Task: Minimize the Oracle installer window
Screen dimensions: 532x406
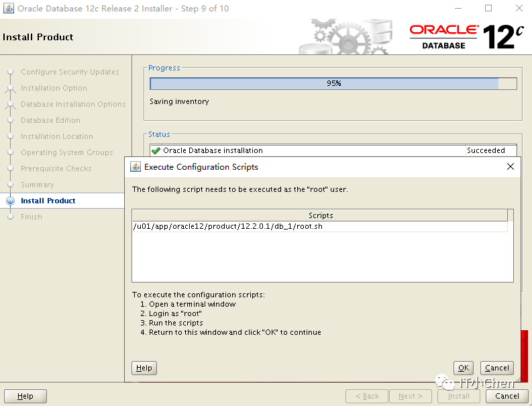Action: pos(458,8)
